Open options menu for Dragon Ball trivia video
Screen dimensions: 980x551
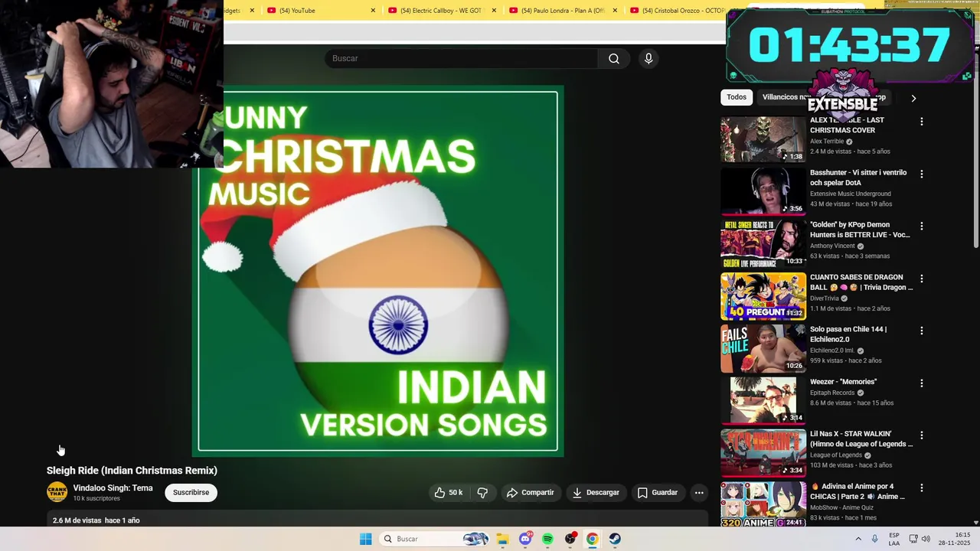[922, 279]
